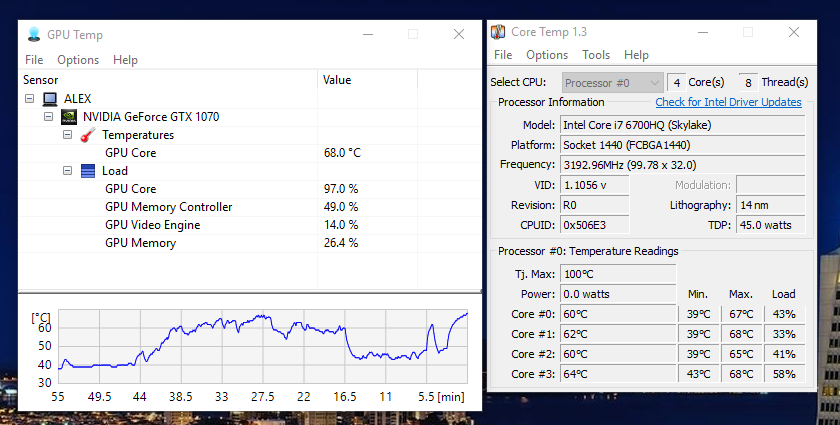
Task: Click the 97.0 % GPU Core load value
Action: (x=341, y=189)
